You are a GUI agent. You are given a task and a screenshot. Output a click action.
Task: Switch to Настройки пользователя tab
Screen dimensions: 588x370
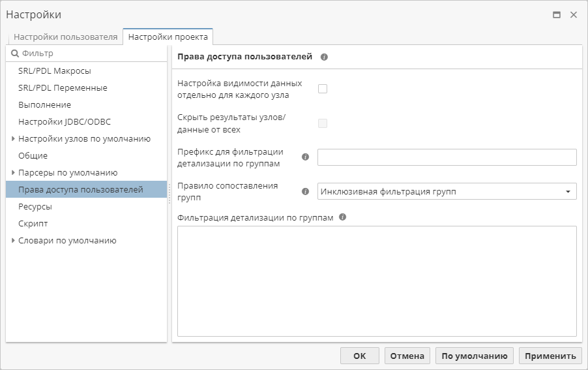(66, 37)
